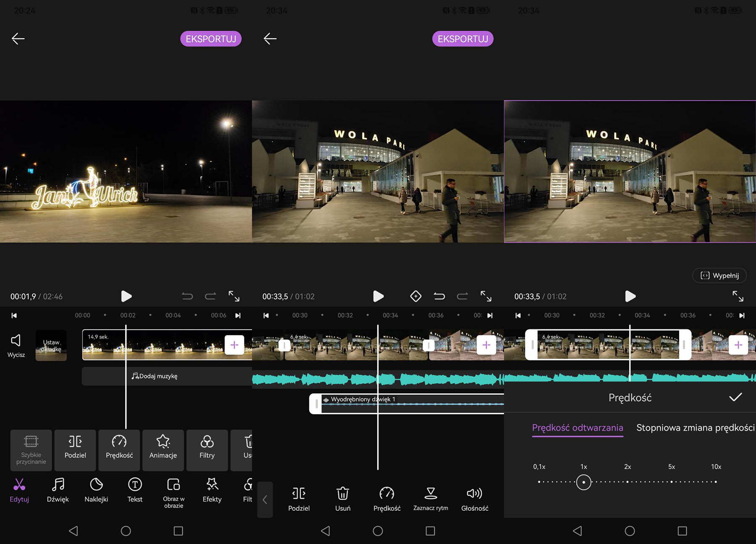Open Szybkie przycinanie quick trim tool
Screen dimensions: 756x544
(31, 450)
